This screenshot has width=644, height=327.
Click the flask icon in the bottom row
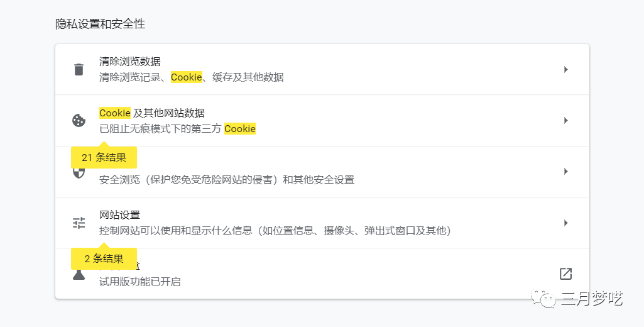(x=79, y=274)
